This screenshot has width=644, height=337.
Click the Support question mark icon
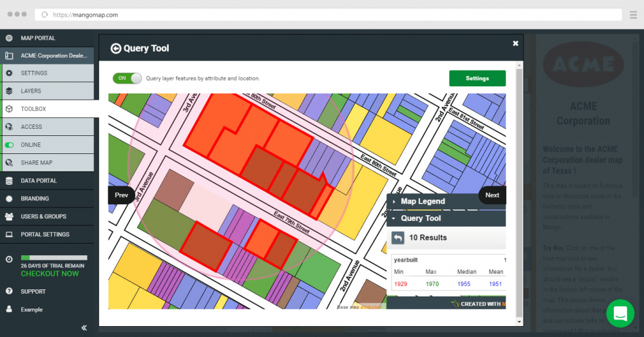[9, 291]
